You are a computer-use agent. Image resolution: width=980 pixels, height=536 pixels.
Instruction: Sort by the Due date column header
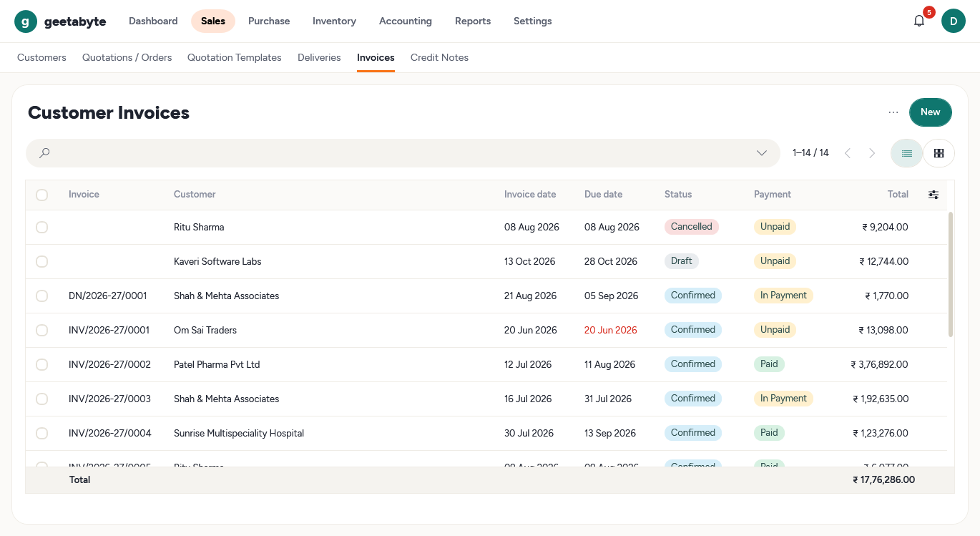click(603, 195)
